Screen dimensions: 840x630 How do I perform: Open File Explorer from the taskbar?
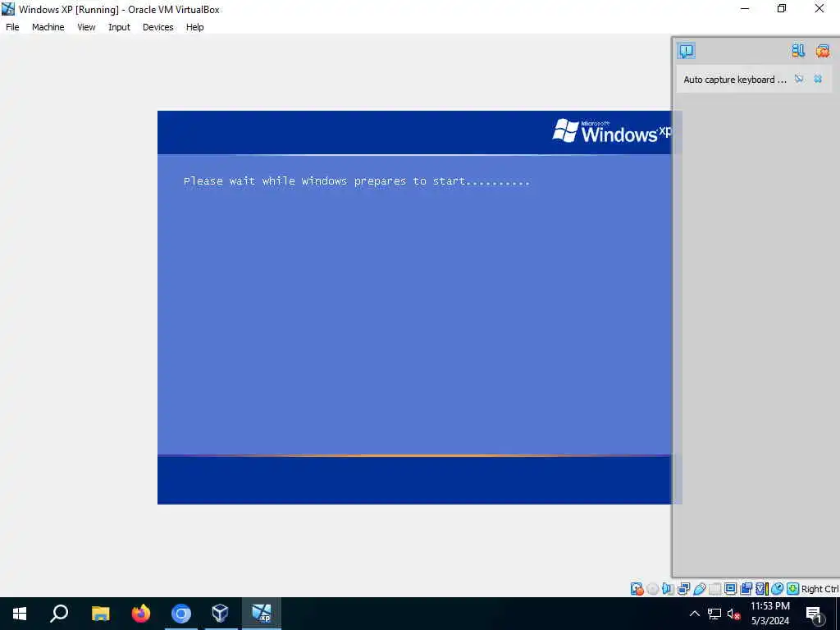click(101, 614)
